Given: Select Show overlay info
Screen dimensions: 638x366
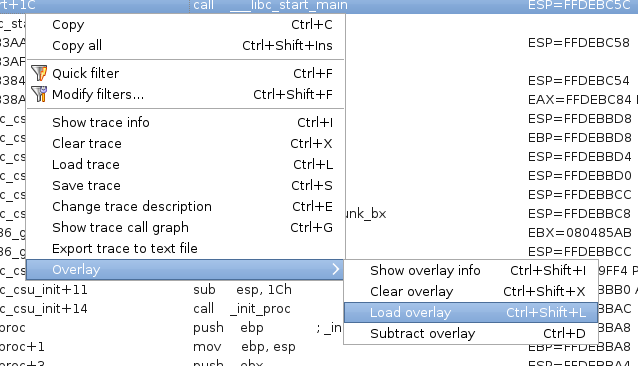Looking at the screenshot, I should pyautogui.click(x=471, y=270).
